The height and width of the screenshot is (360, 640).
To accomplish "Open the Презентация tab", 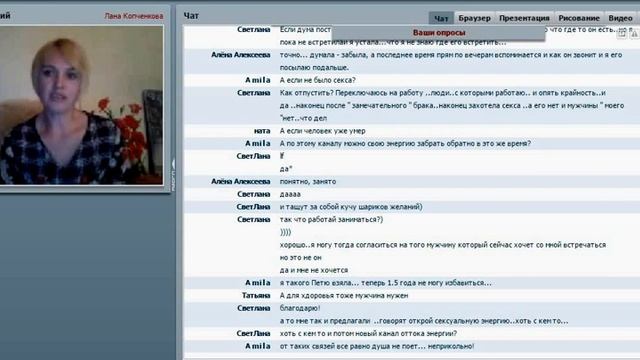I will (524, 18).
